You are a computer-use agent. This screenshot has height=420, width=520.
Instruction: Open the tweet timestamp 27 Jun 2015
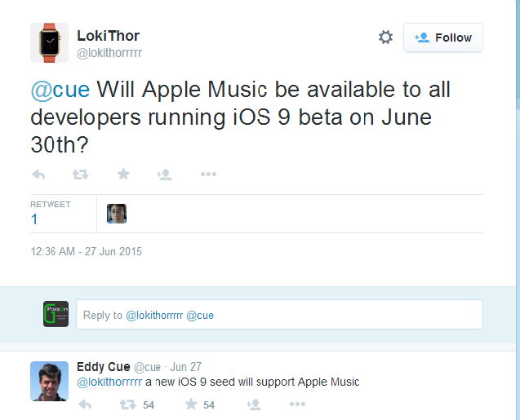(x=87, y=251)
